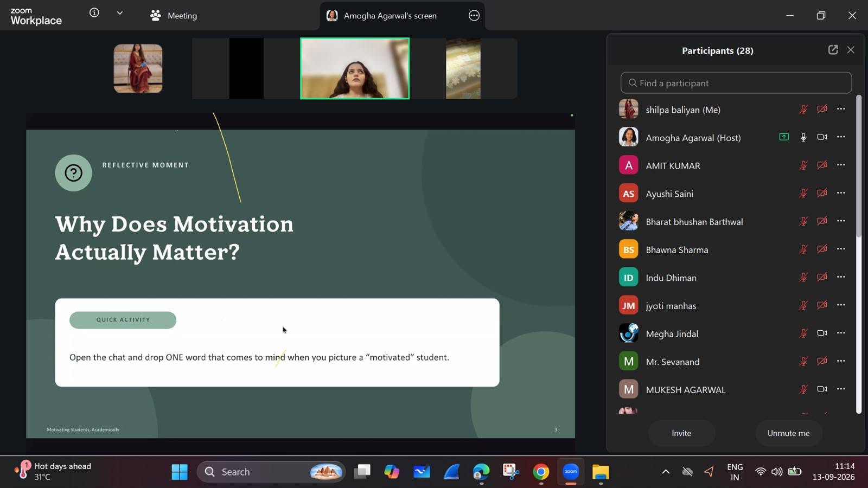Toggle shilpa baliyan's video off icon

822,109
